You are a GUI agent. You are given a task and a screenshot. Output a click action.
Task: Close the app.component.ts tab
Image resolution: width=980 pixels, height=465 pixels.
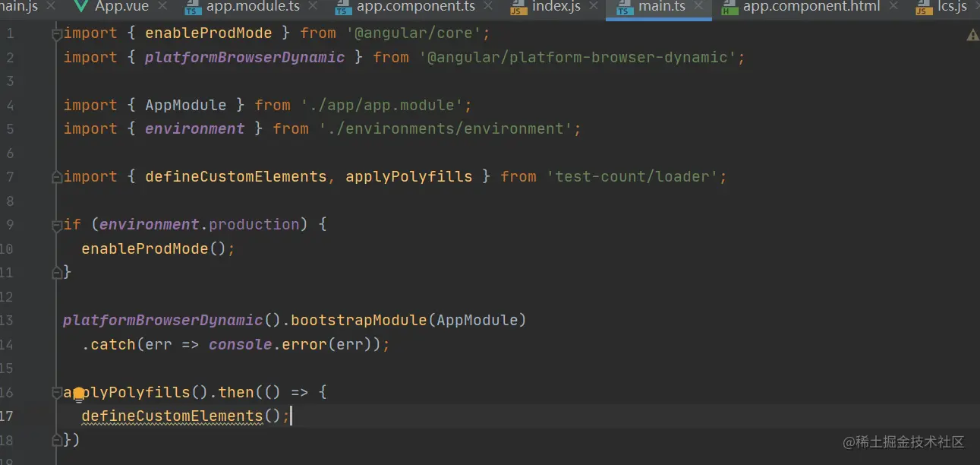[x=490, y=7]
